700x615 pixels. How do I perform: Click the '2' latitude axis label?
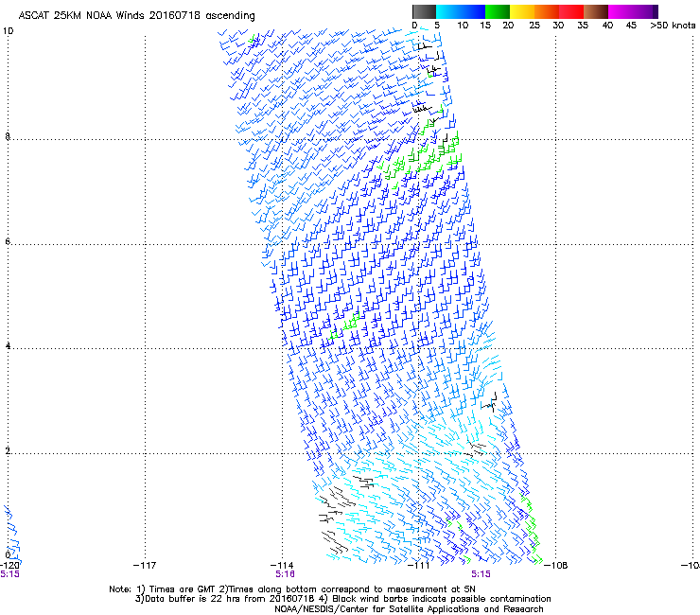click(x=8, y=450)
